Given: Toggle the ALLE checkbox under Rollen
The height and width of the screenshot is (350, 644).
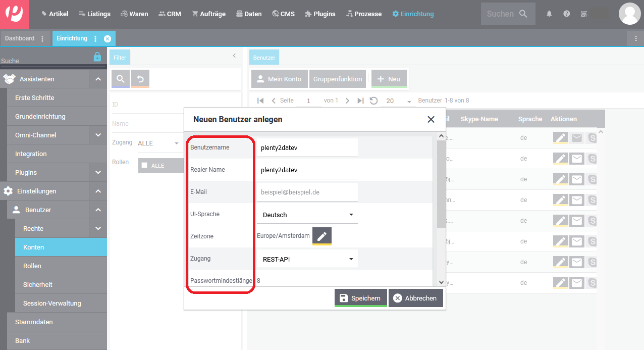Looking at the screenshot, I should (145, 165).
